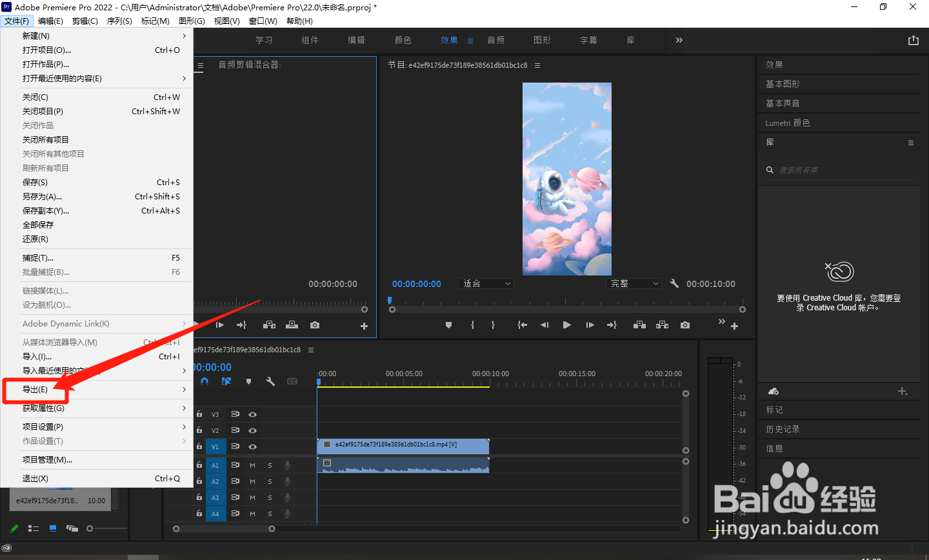Open the 序列(S) menu
Image resolution: width=929 pixels, height=560 pixels.
point(119,21)
